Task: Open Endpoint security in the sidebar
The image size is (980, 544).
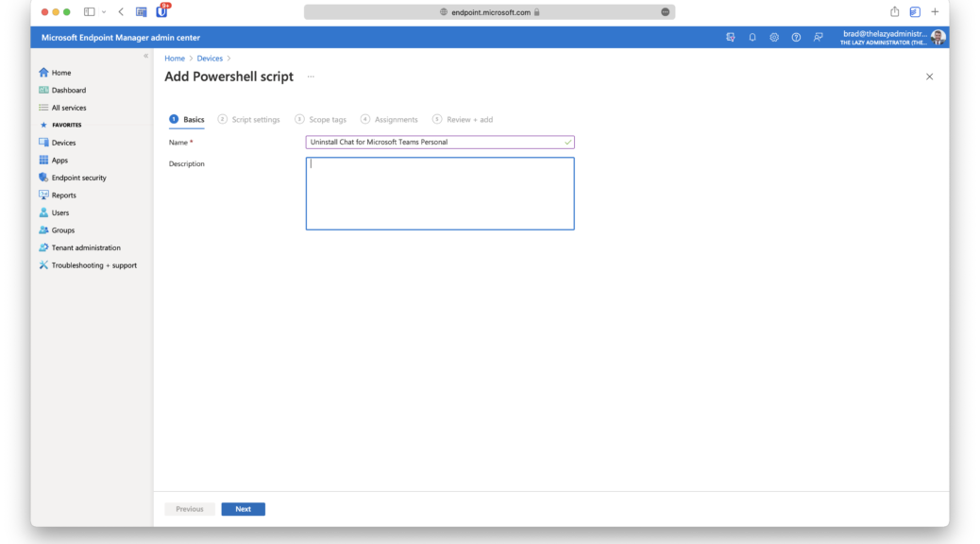Action: point(73,178)
